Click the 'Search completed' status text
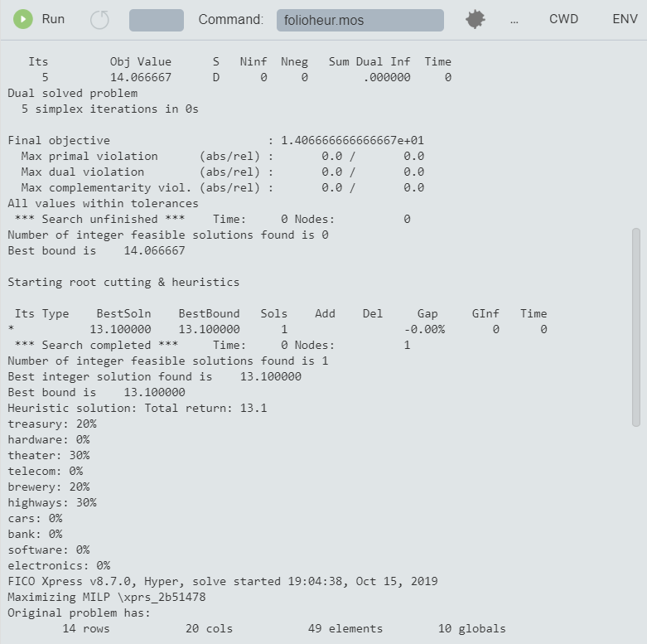The width and height of the screenshot is (647, 644). click(x=96, y=345)
